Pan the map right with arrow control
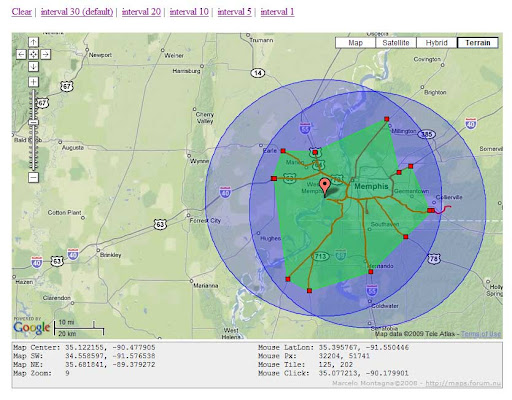 (x=46, y=54)
